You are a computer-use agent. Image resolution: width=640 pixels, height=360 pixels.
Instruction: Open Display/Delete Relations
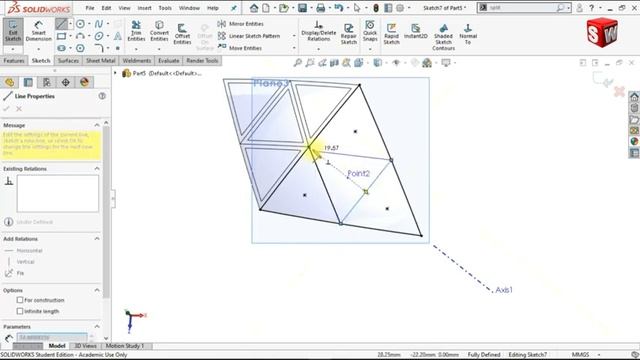[318, 31]
